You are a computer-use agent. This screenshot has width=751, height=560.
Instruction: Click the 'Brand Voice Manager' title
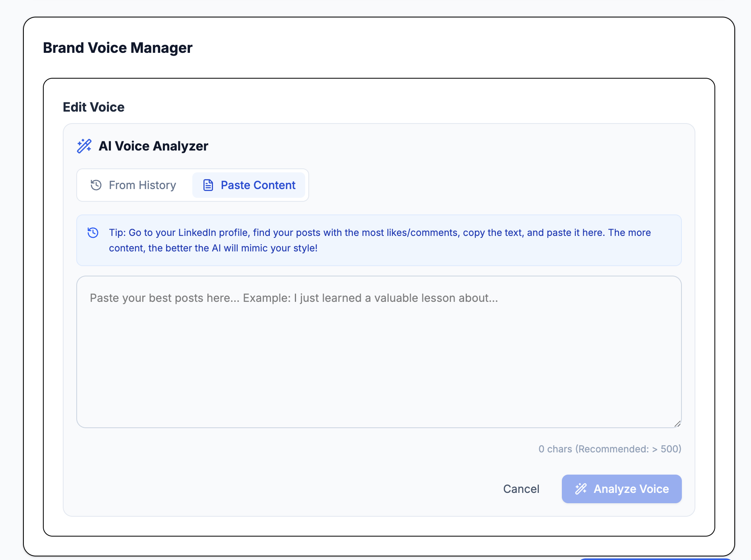118,48
